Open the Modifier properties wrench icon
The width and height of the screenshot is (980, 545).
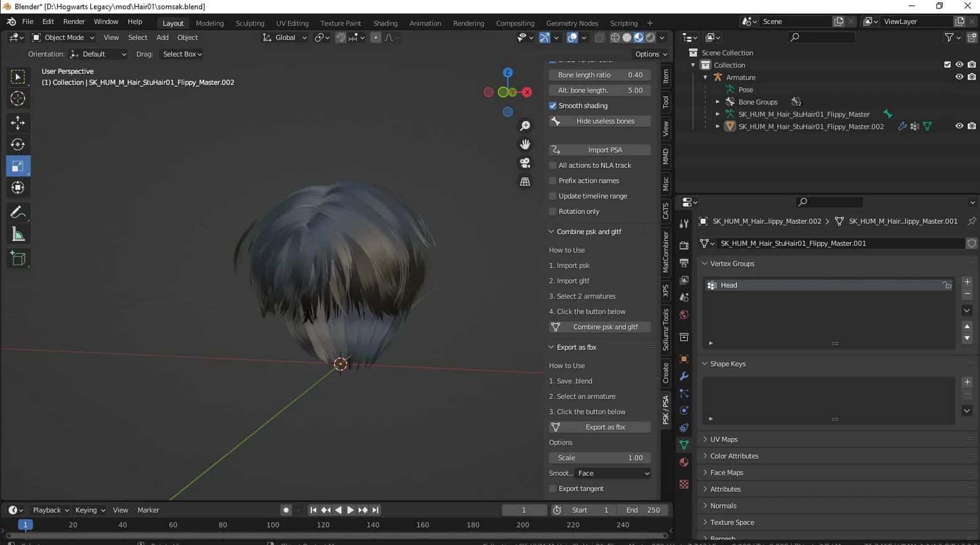(684, 376)
